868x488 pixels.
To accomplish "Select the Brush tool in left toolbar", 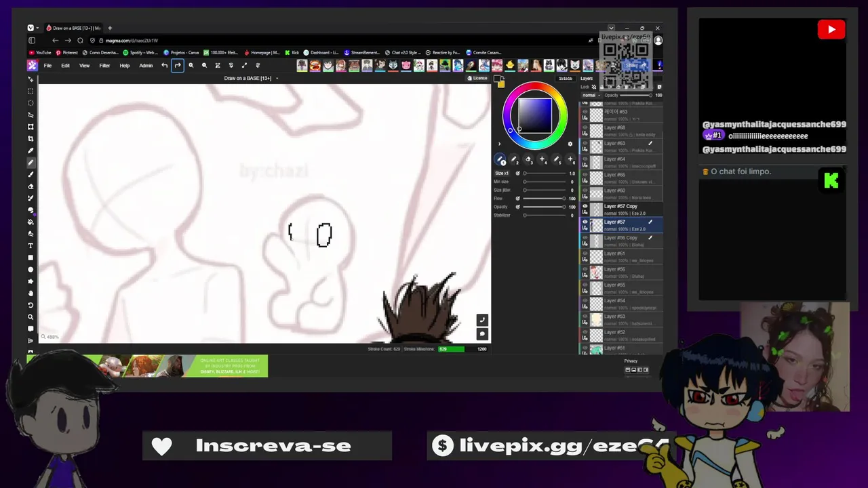I will (31, 174).
